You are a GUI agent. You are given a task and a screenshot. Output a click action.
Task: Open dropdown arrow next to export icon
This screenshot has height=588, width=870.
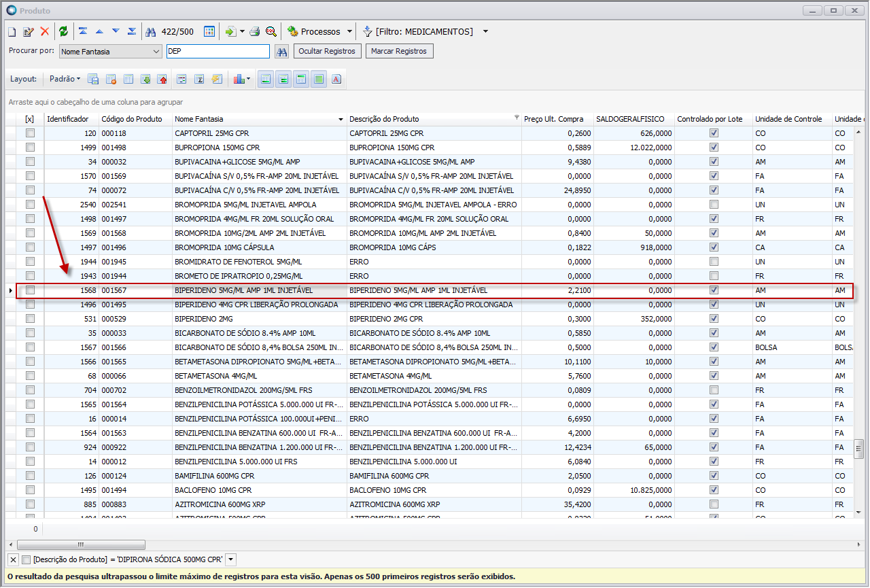pyautogui.click(x=242, y=31)
